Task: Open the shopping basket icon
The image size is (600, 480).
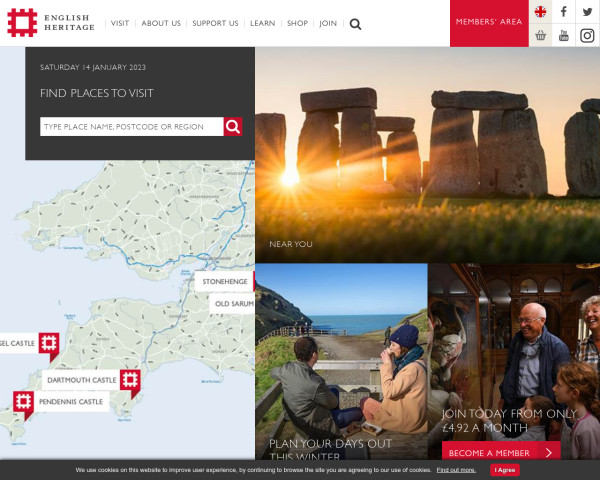Action: (x=540, y=36)
